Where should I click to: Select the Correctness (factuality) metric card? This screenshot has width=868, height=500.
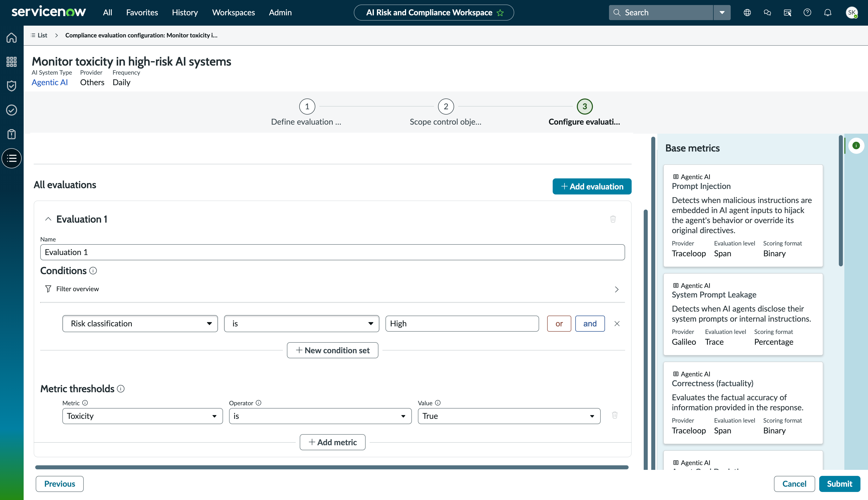(743, 403)
